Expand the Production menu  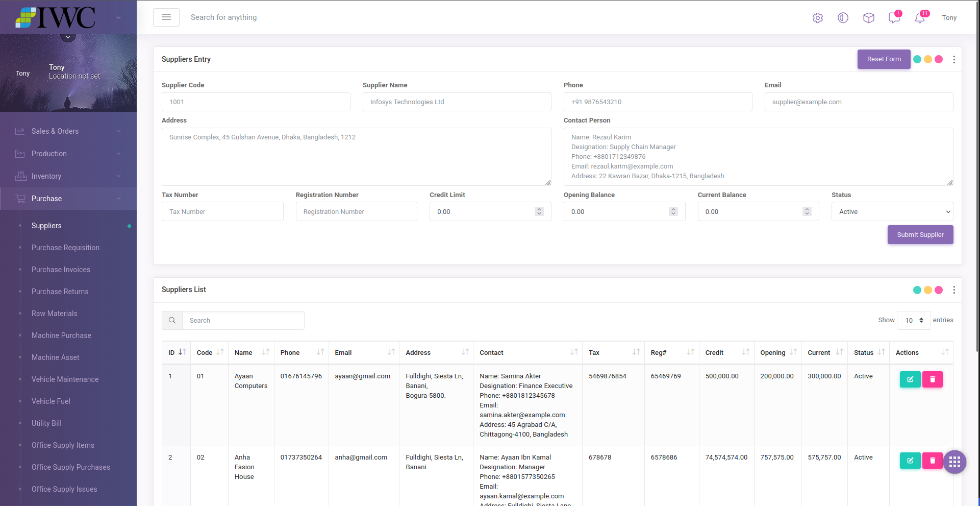tap(68, 154)
